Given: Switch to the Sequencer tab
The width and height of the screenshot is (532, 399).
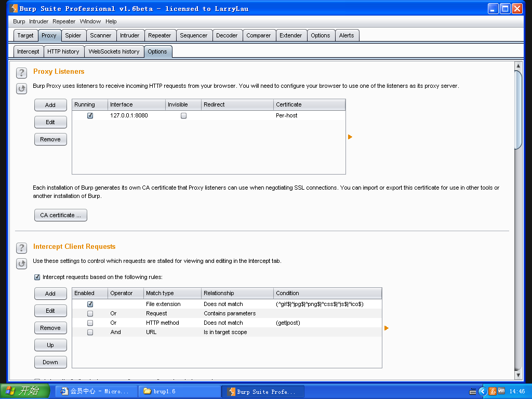Looking at the screenshot, I should pyautogui.click(x=193, y=35).
